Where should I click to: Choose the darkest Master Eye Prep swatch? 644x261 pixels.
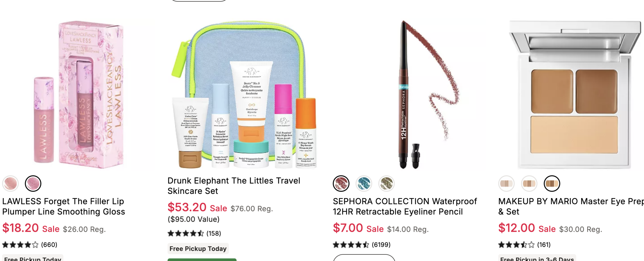pos(552,183)
